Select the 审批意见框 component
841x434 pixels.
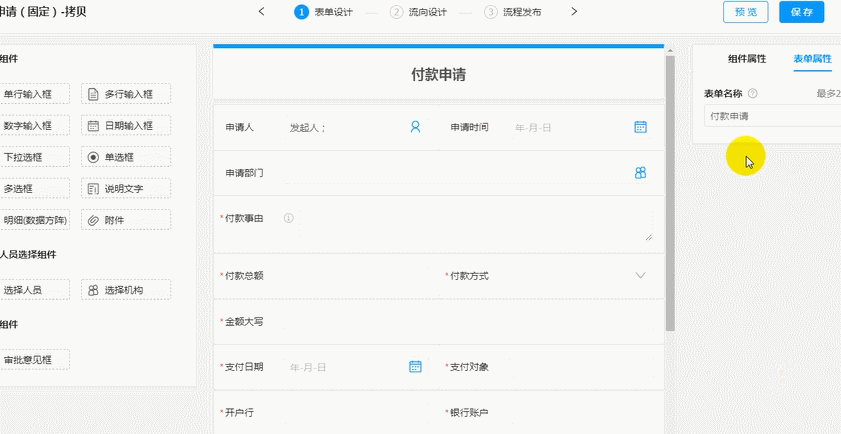(x=34, y=360)
